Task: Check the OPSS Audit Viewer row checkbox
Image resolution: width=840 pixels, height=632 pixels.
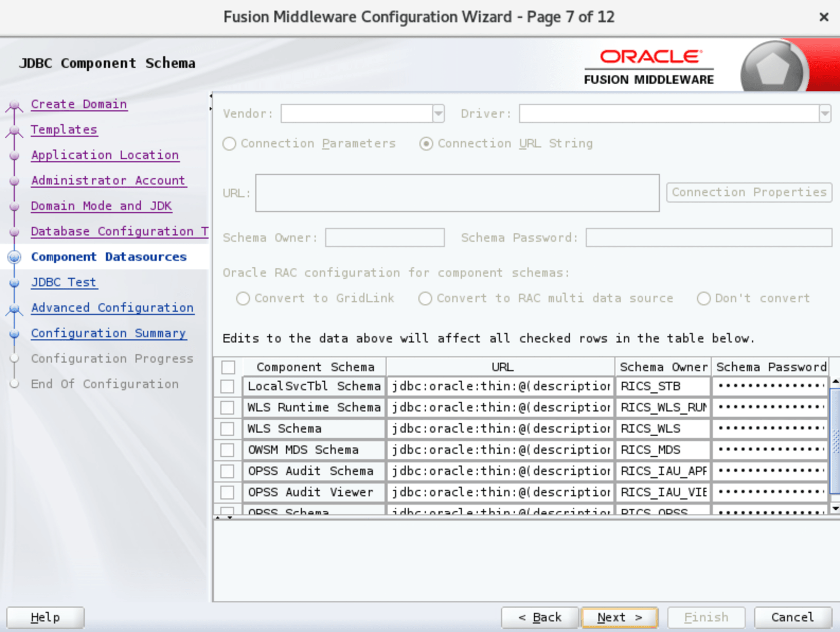Action: point(227,492)
